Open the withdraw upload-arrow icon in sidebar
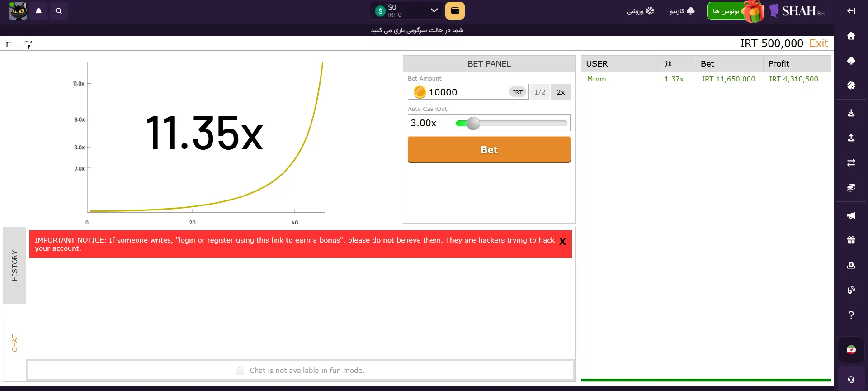 pos(851,138)
